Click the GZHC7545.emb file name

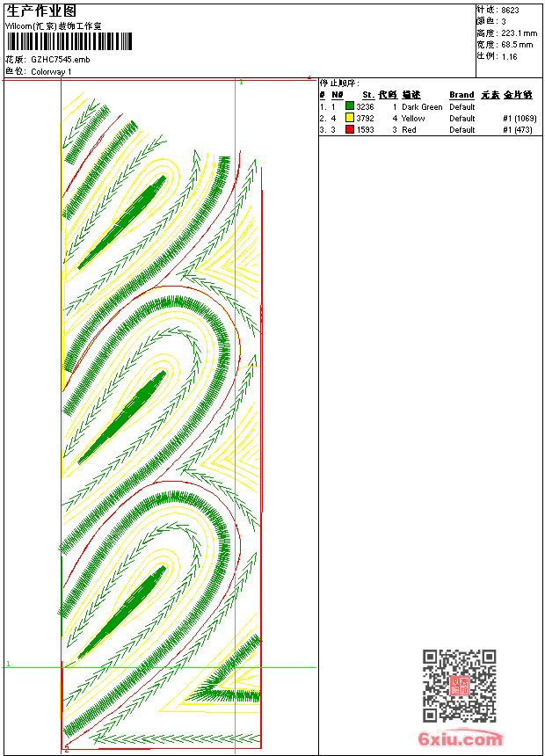(61, 60)
